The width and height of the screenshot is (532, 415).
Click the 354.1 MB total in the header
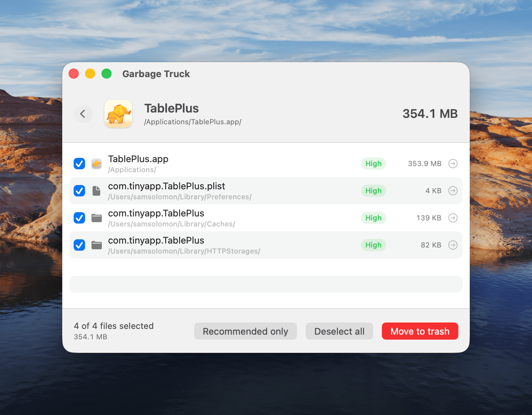430,114
